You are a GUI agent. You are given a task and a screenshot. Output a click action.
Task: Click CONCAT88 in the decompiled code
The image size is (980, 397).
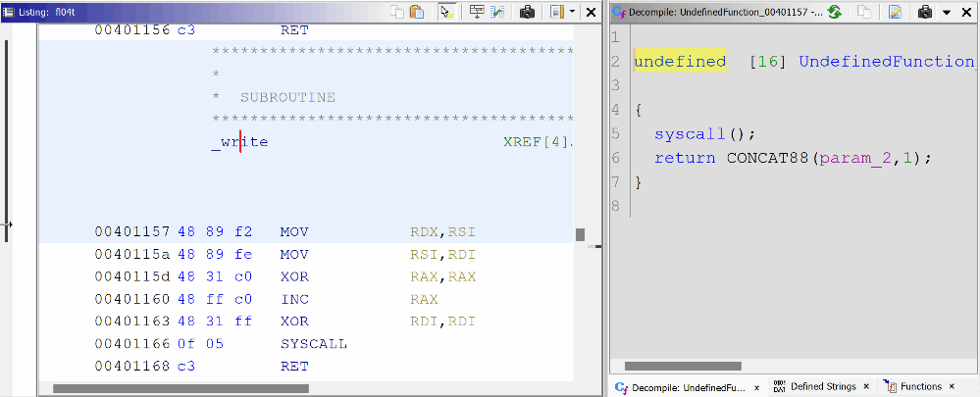768,159
